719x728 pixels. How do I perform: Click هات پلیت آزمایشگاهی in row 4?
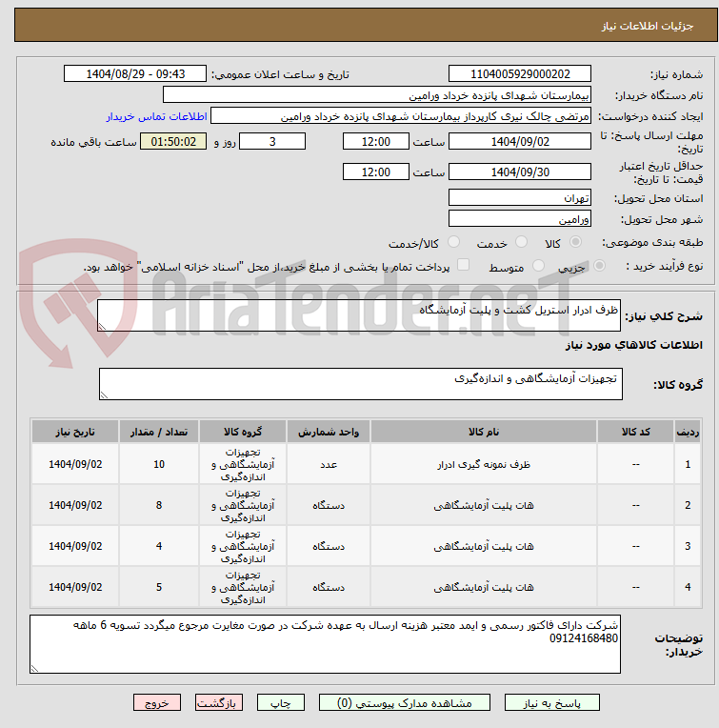[x=484, y=587]
